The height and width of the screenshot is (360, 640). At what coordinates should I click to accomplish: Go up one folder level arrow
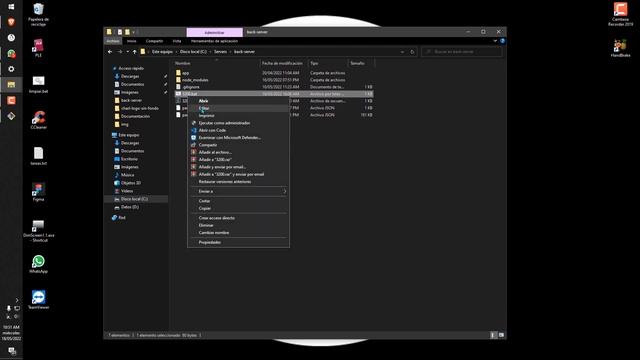[135, 52]
